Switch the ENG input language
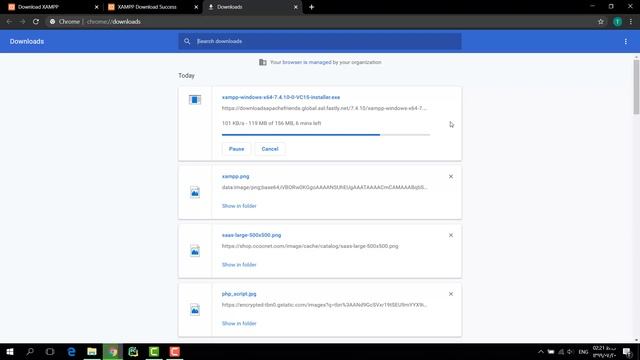Viewport: 640px width, 360px height. [x=583, y=351]
